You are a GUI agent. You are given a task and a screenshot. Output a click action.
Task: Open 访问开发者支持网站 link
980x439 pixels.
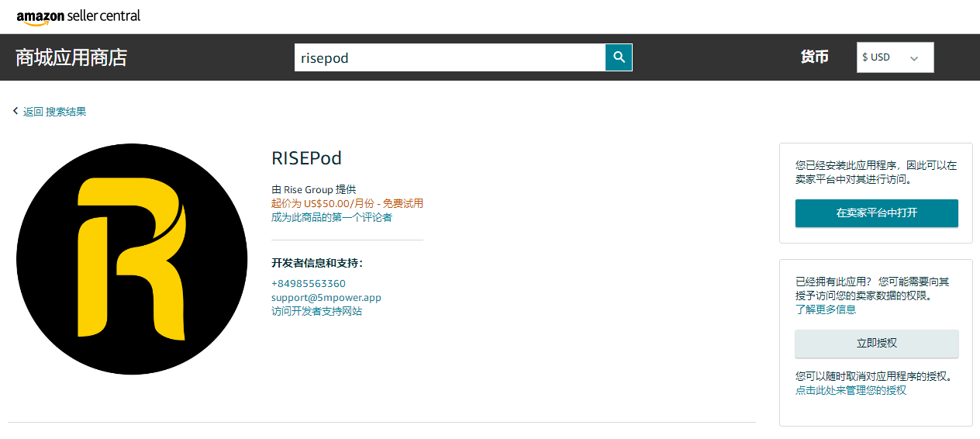pyautogui.click(x=316, y=312)
